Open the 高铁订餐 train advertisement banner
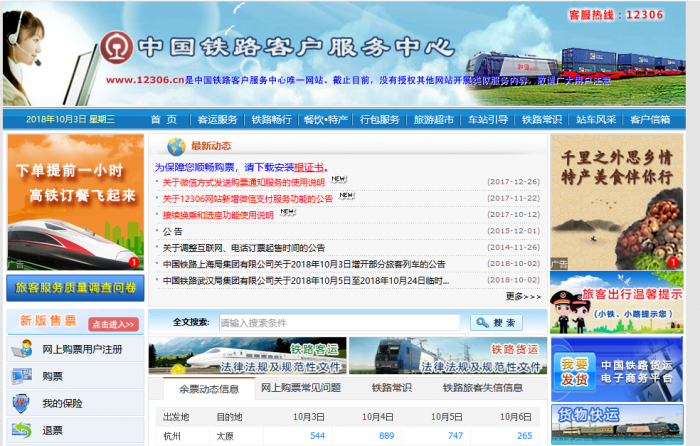The width and height of the screenshot is (700, 446). point(75,202)
